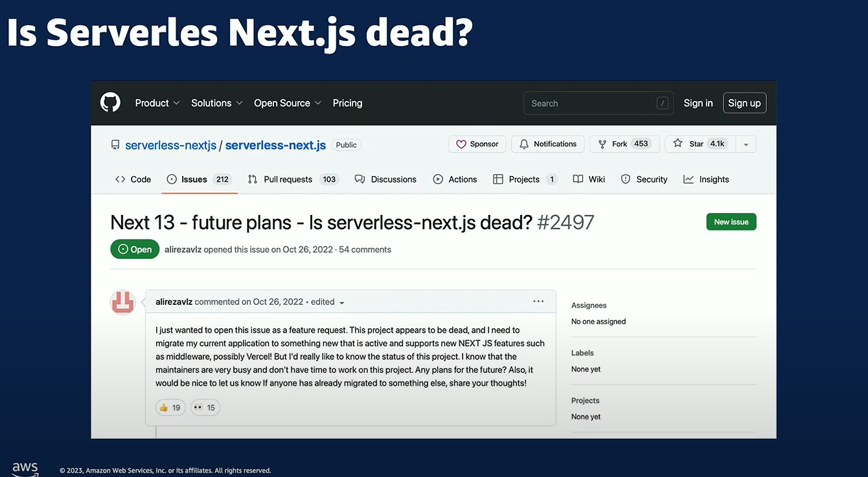Viewport: 868px width, 477px height.
Task: Click the Projects sidebar heading
Action: [586, 401]
